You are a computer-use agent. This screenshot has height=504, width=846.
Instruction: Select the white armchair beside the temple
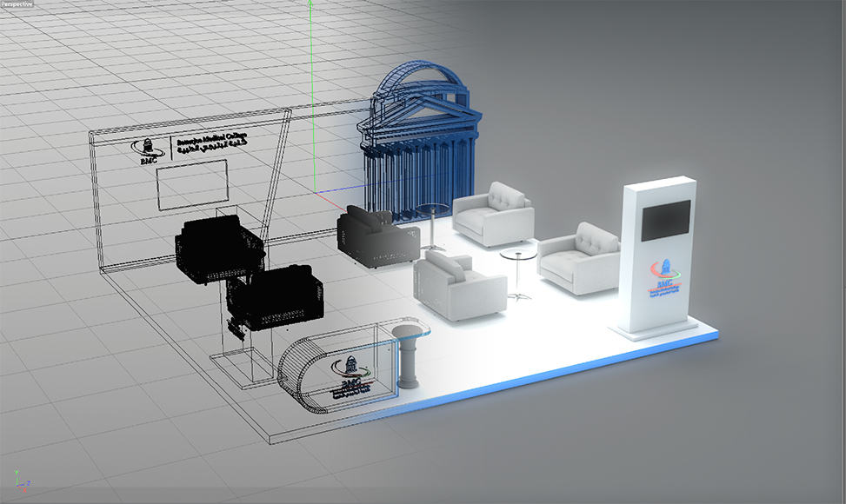coord(494,213)
